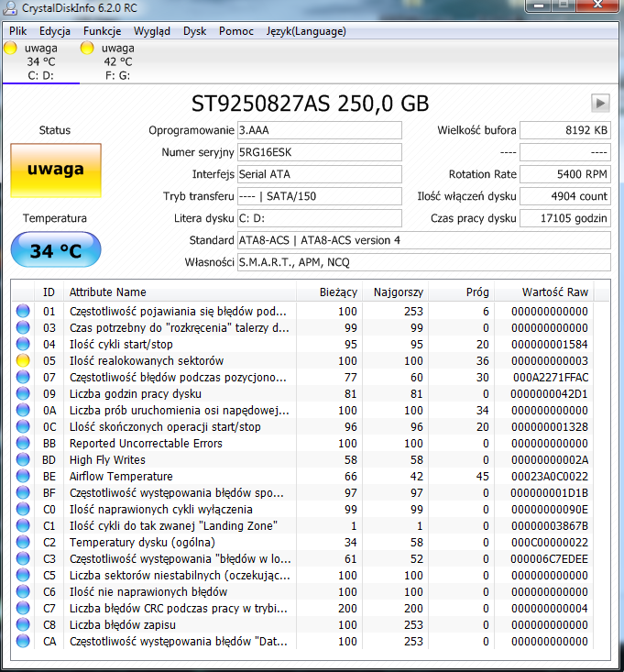Viewport: 624px width, 672px height.
Task: Sort by the ID column header
Action: [x=49, y=292]
